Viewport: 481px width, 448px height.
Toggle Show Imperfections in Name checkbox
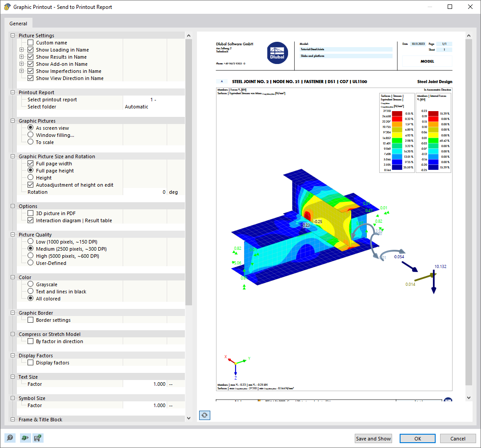[x=31, y=71]
